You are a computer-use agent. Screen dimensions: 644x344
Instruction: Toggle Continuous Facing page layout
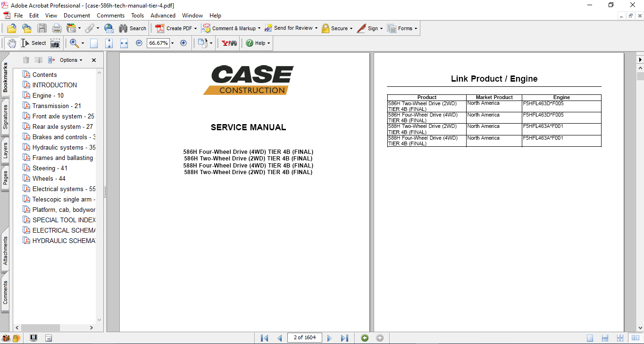pos(620,338)
